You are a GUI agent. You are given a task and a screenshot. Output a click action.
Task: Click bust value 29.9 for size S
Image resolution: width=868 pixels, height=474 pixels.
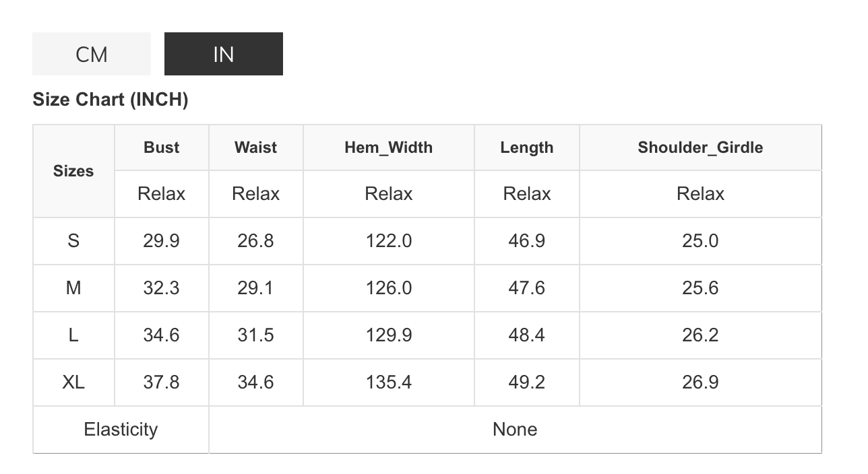click(161, 241)
